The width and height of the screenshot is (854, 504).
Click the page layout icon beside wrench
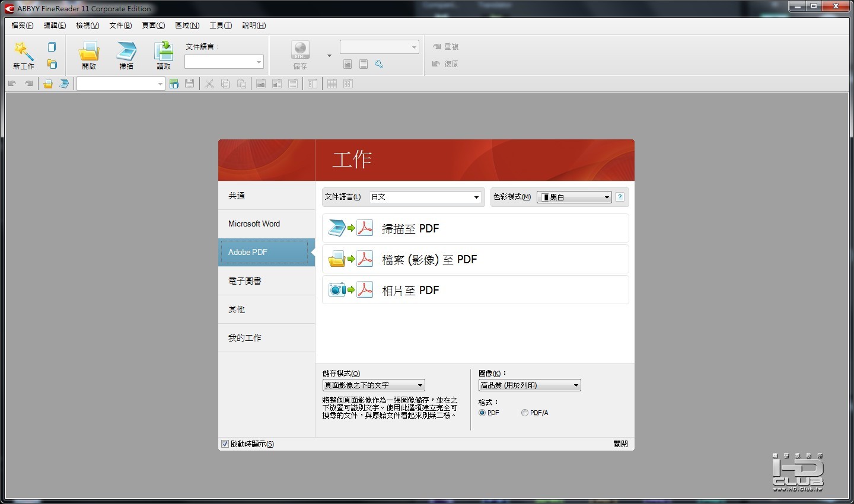click(364, 64)
